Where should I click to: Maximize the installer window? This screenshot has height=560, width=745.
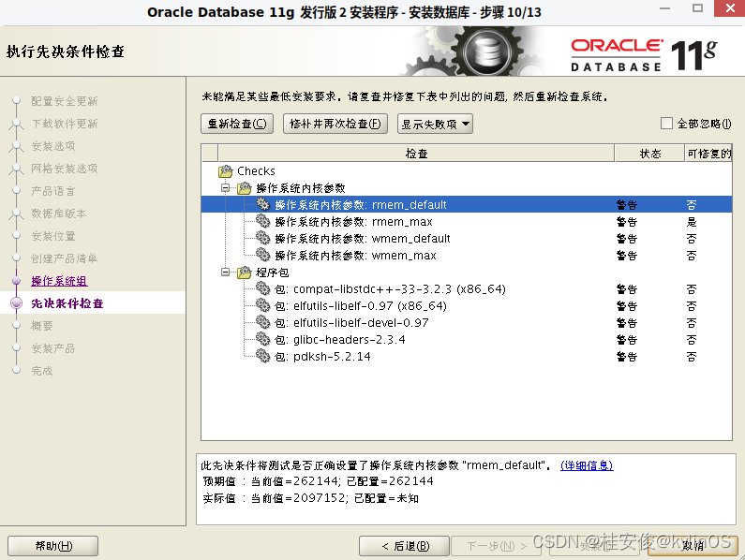(697, 8)
